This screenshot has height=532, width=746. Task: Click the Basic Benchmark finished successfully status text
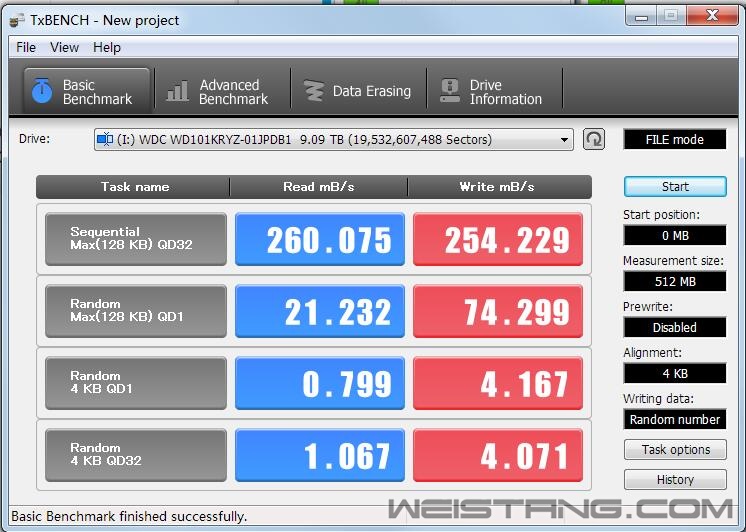click(129, 516)
